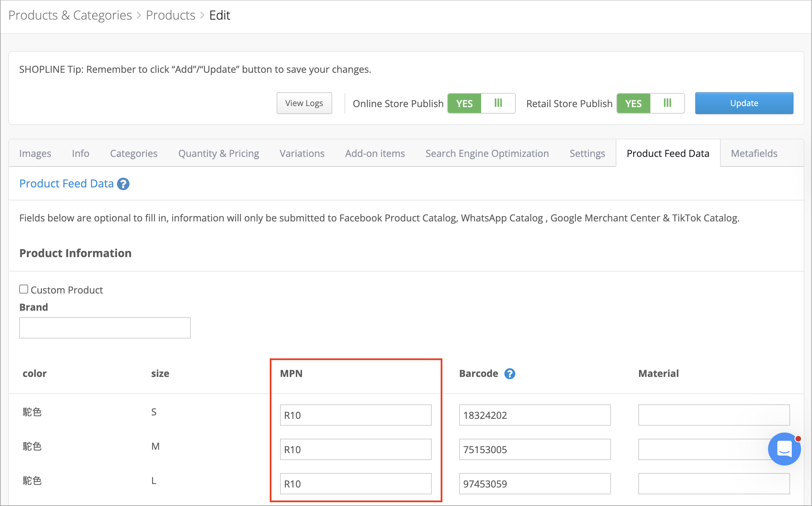Check the Custom Product checkbox

coord(24,289)
